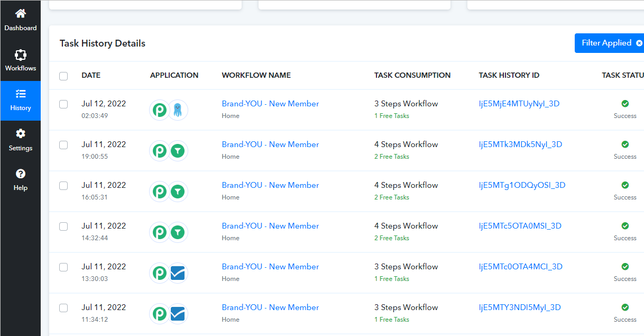644x336 pixels.
Task: Open task history ID IjE5MTg1ODQyOSI_3D
Action: [x=522, y=185]
